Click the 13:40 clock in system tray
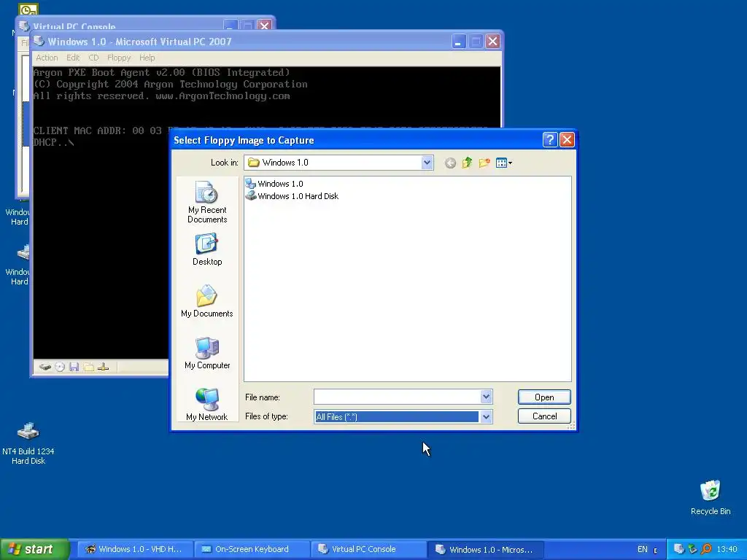Image resolution: width=747 pixels, height=560 pixels. tap(727, 549)
